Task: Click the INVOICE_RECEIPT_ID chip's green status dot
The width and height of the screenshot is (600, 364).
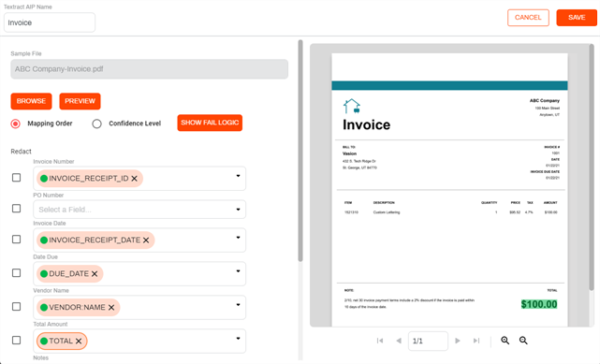Action: click(44, 179)
